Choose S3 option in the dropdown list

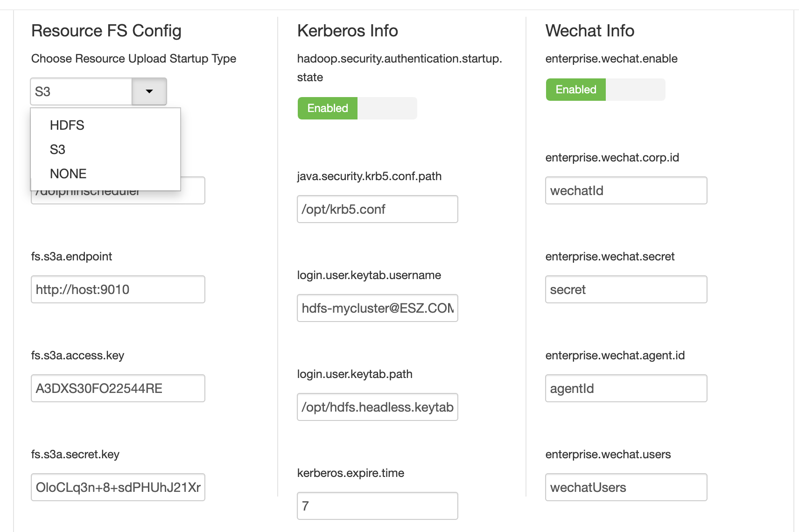[x=57, y=149]
